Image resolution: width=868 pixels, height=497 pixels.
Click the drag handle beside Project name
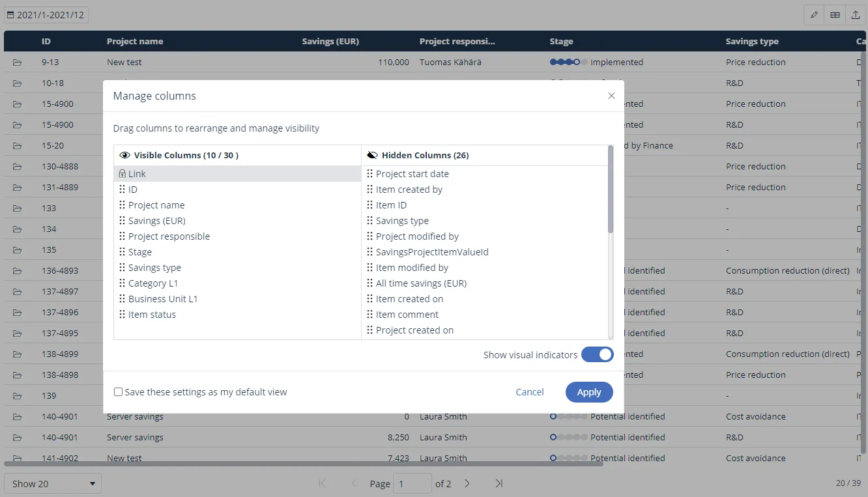tap(123, 205)
